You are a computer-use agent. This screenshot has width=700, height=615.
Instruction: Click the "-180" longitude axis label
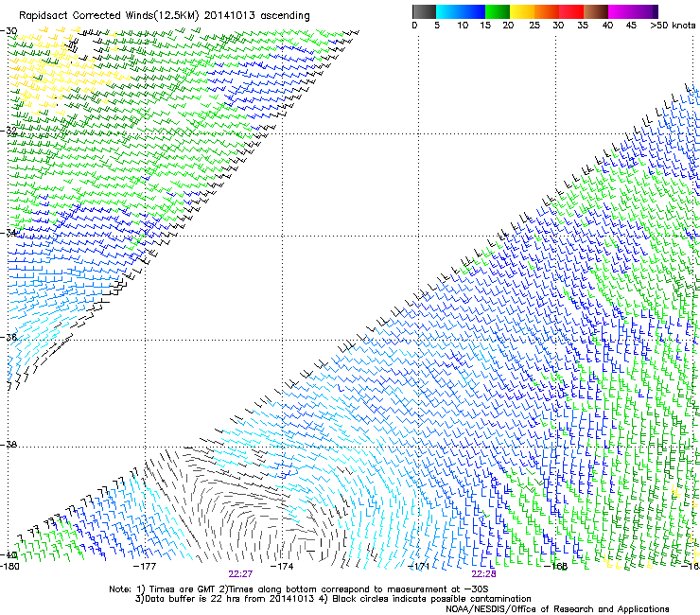coord(9,567)
